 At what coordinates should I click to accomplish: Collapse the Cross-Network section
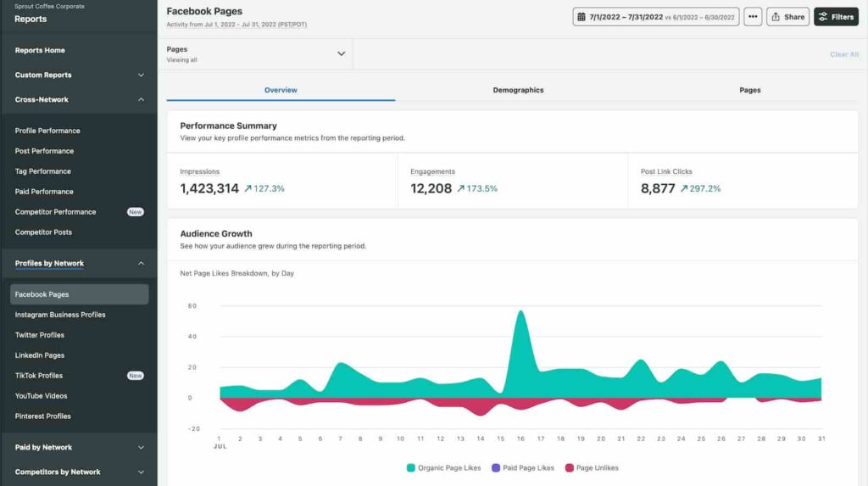(x=79, y=100)
